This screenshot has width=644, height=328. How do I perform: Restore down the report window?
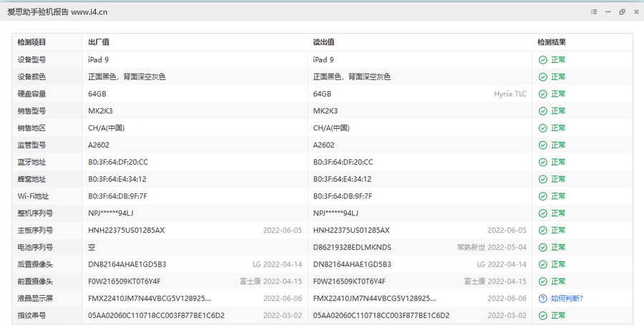(623, 12)
